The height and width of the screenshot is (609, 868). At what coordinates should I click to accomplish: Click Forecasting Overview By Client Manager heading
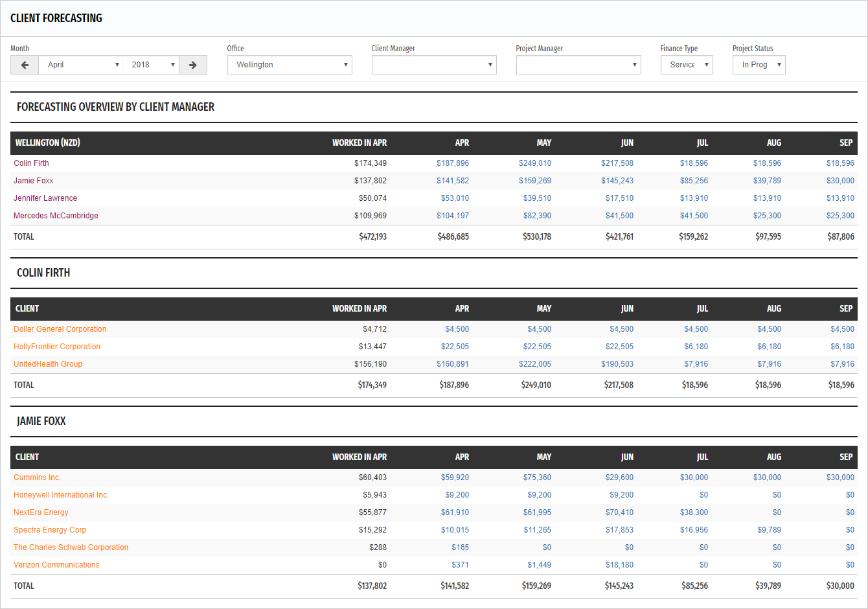[115, 107]
